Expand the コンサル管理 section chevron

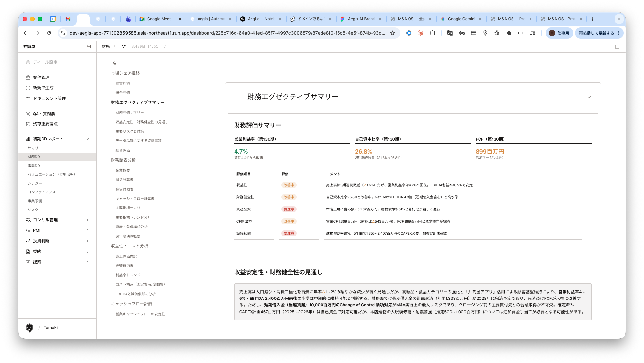pyautogui.click(x=87, y=220)
